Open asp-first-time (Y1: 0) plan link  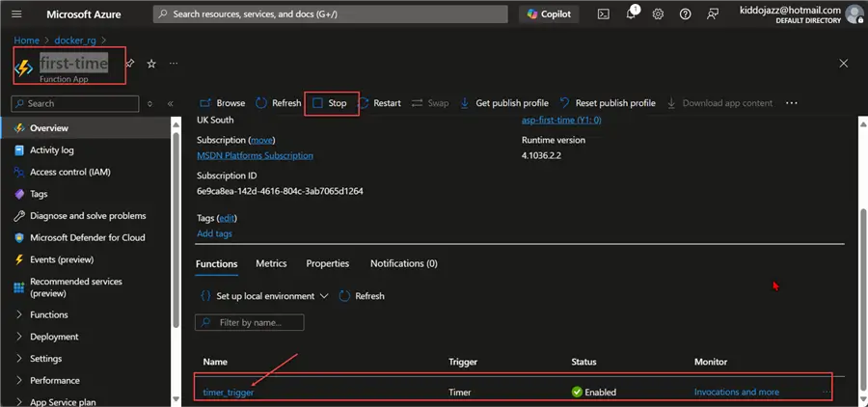pyautogui.click(x=561, y=121)
